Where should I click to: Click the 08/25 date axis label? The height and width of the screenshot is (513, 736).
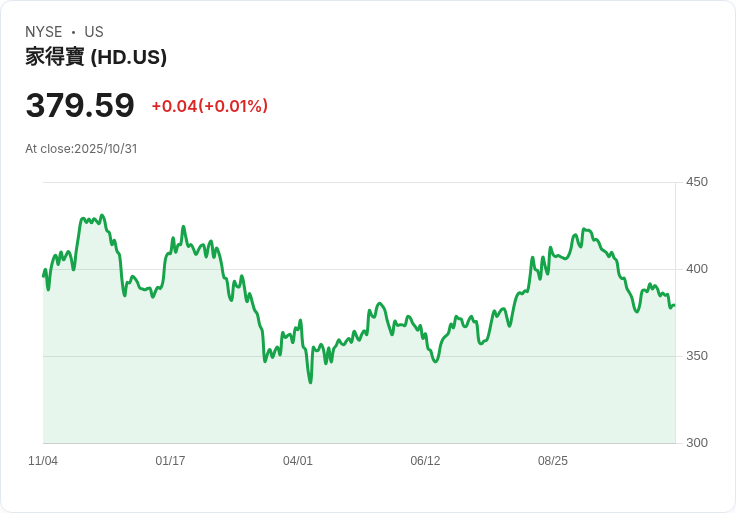pyautogui.click(x=552, y=460)
